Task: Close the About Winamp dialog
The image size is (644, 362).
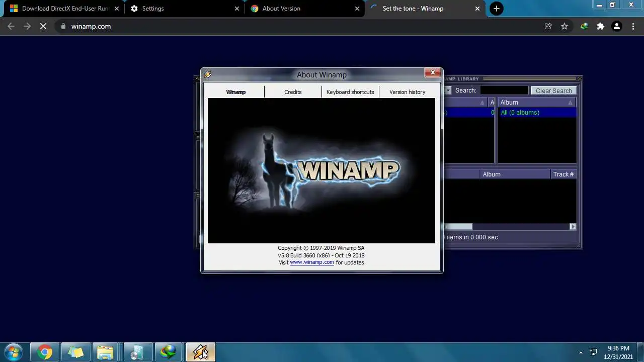Action: click(433, 73)
